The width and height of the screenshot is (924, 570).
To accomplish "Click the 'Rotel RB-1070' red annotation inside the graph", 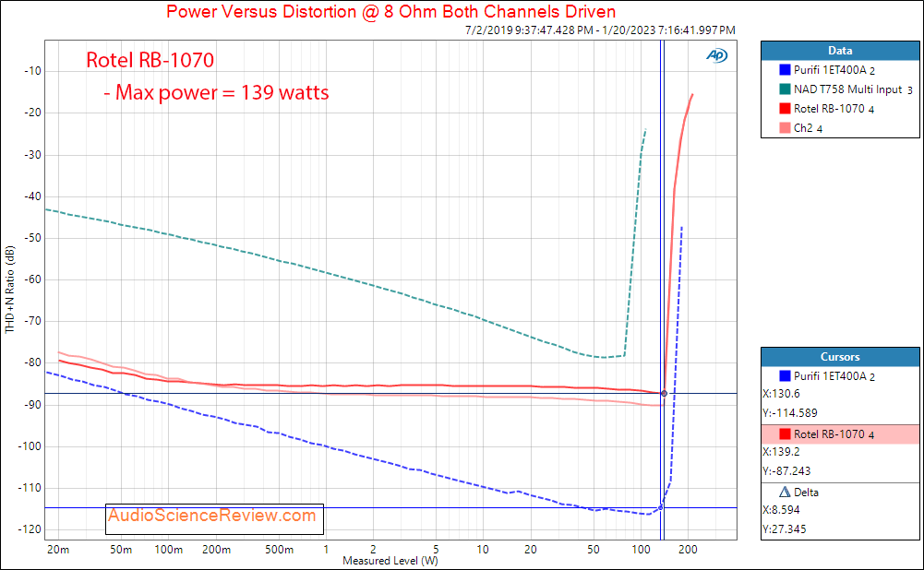I will 150,60.
